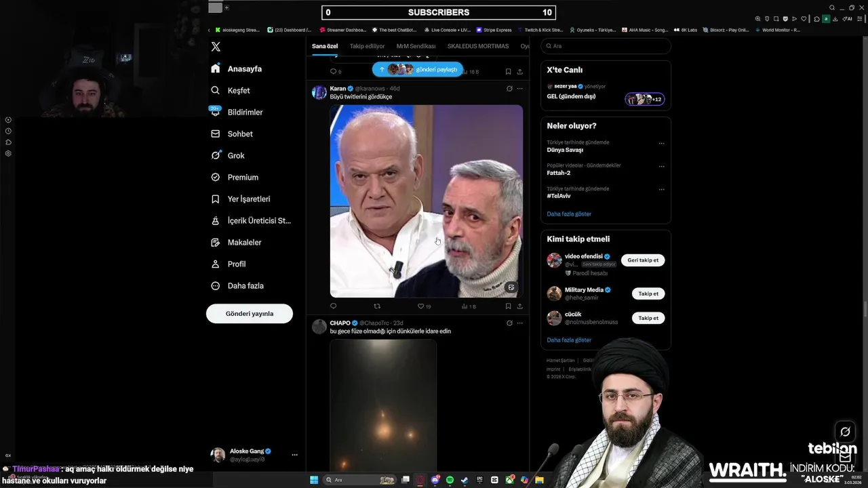Open Grok from the sidebar
The height and width of the screenshot is (488, 868).
pyautogui.click(x=228, y=155)
